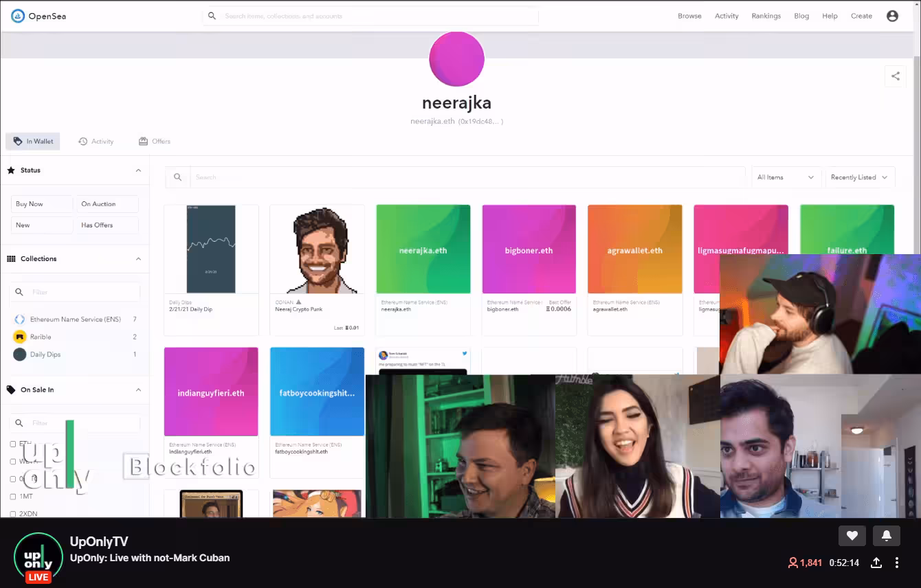Tick the third currency checkbox below WETH
921x588 pixels.
coord(13,479)
